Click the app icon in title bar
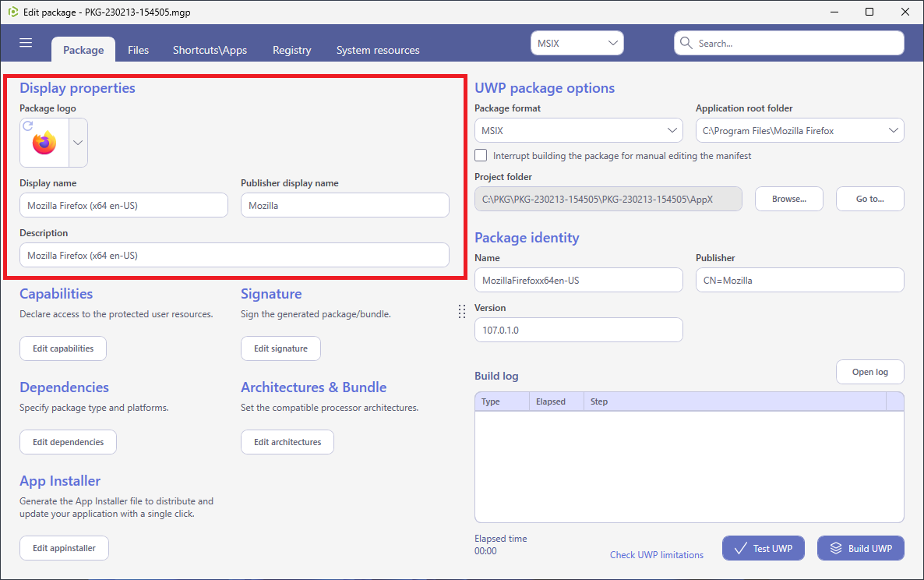Image resolution: width=924 pixels, height=580 pixels. pos(13,12)
